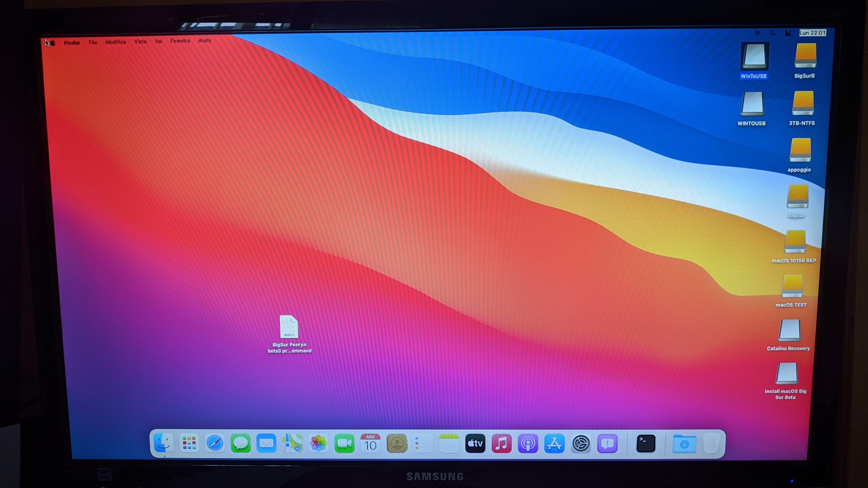Select the BigSur Penryn shell file

tap(289, 327)
